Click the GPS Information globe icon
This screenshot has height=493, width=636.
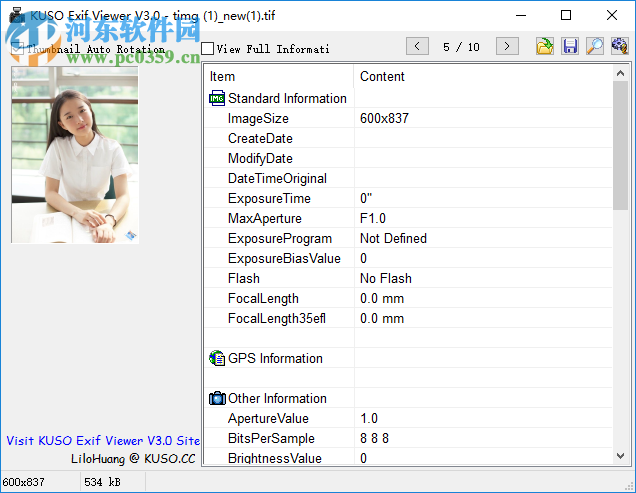[x=217, y=358]
